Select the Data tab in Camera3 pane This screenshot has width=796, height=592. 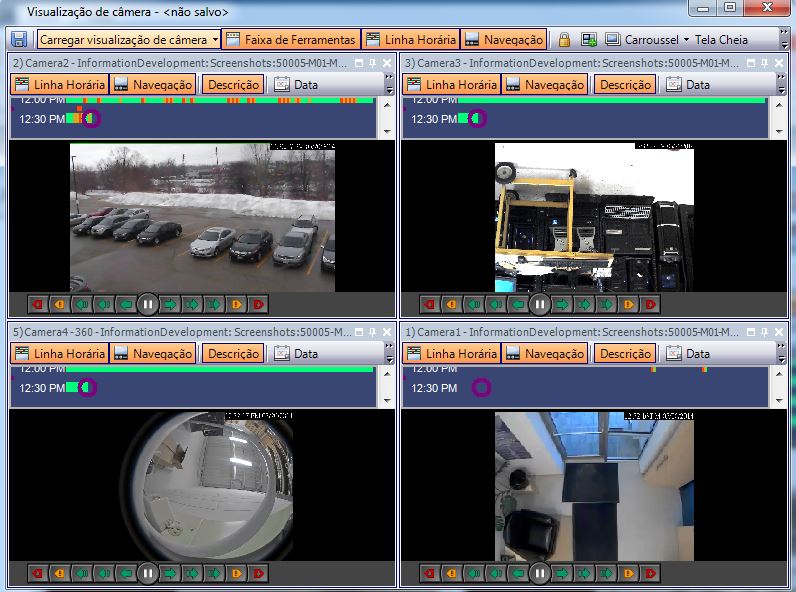tap(688, 85)
